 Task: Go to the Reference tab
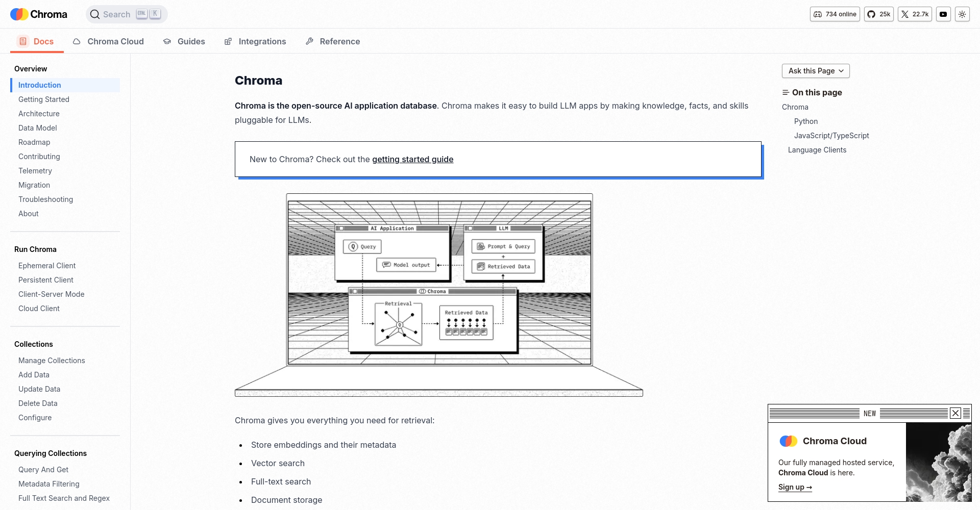333,41
